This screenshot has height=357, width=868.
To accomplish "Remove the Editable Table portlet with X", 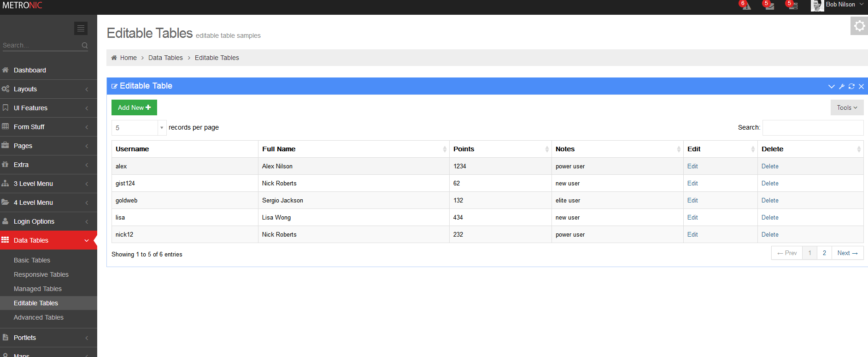I will [x=861, y=86].
